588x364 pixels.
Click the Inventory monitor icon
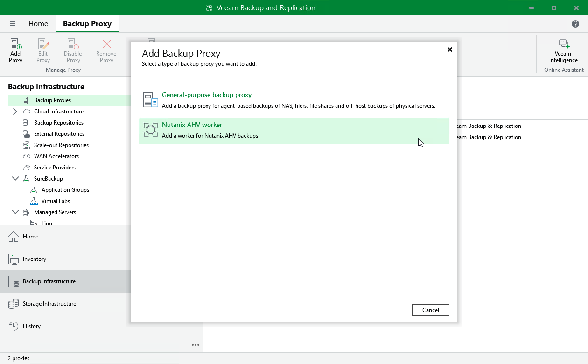[x=14, y=259]
